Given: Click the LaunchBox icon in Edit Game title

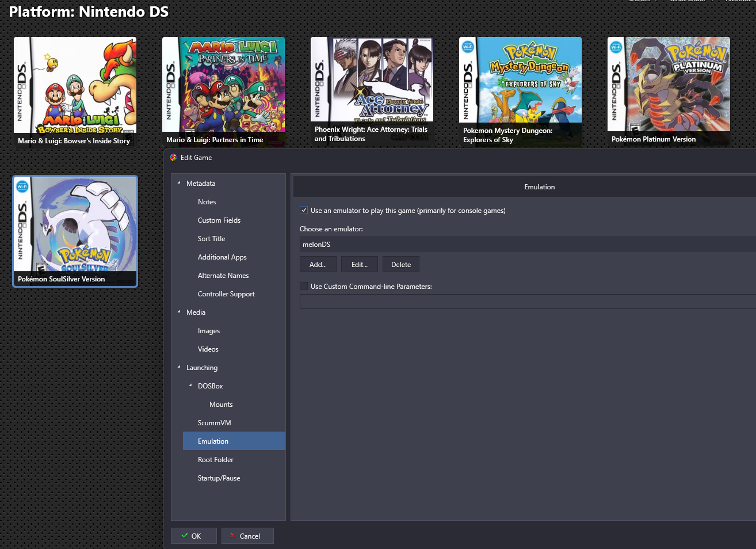Looking at the screenshot, I should pyautogui.click(x=173, y=158).
